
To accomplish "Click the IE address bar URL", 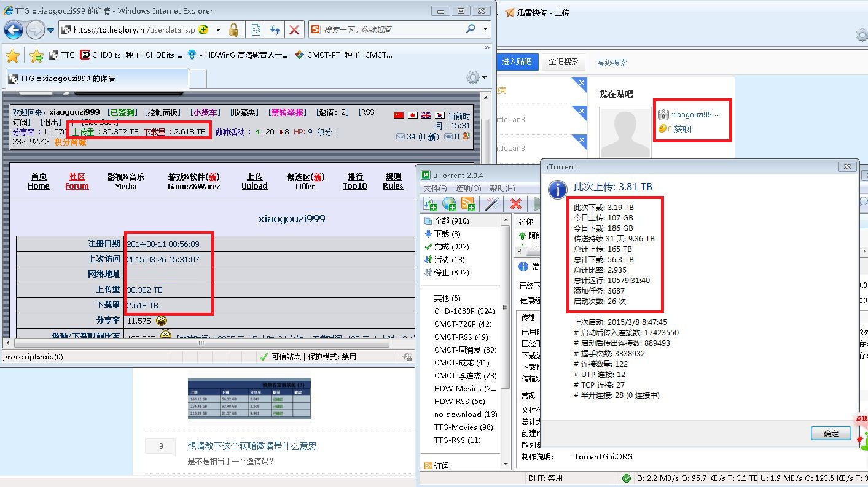I will tap(135, 29).
